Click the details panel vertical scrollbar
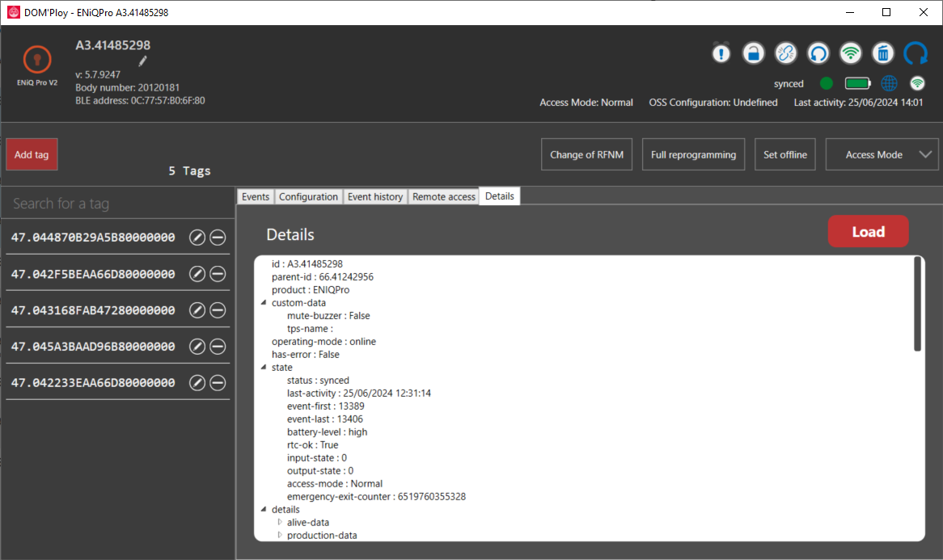The image size is (943, 560). click(917, 304)
